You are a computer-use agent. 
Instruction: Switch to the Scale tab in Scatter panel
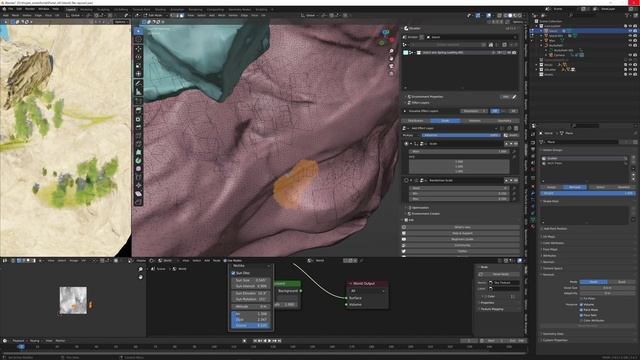445,121
